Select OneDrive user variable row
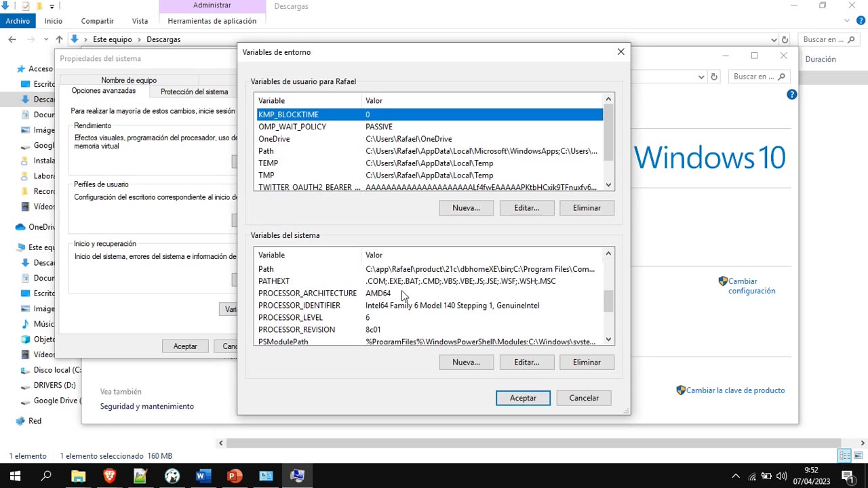Screen dimensions: 868x488 coord(429,139)
